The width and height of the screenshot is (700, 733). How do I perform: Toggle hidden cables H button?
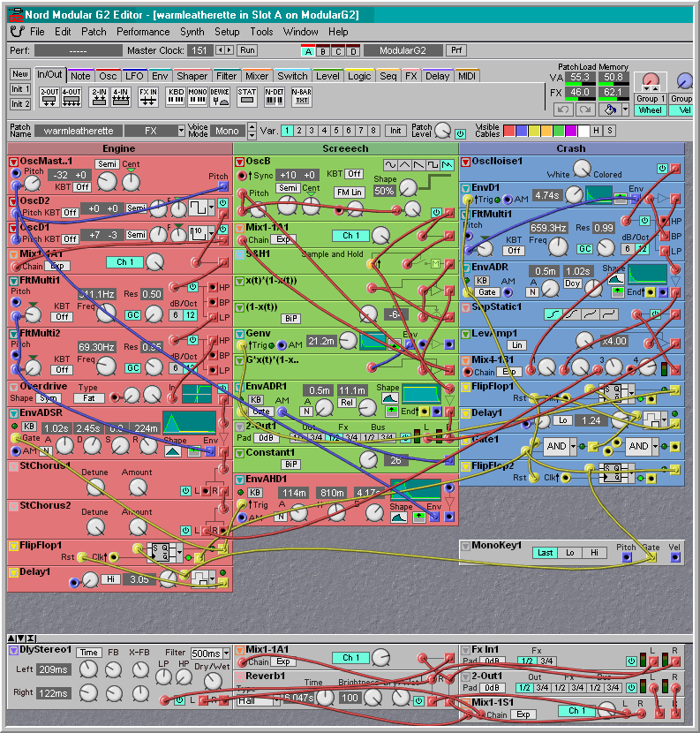(x=596, y=131)
